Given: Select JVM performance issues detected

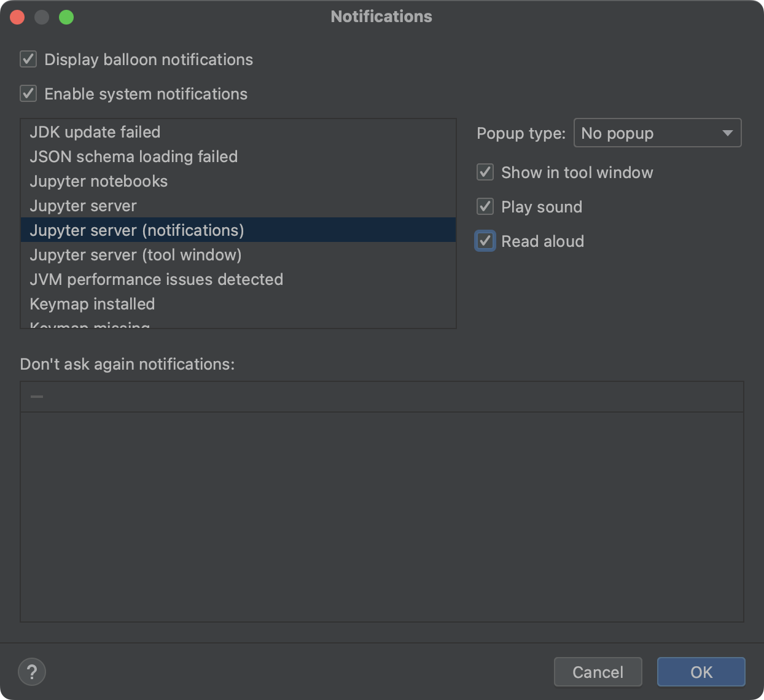Looking at the screenshot, I should 157,279.
